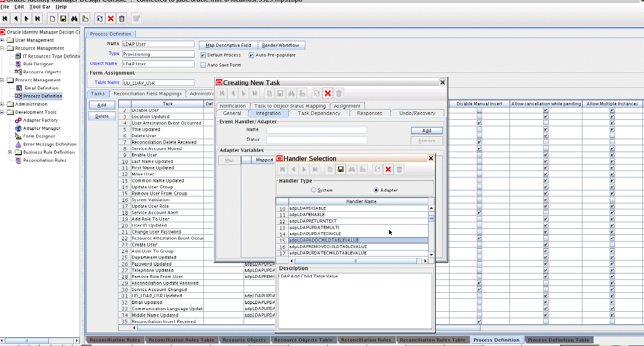Open Tool Bar menu
Screen dimensions: 644x346
[x=40, y=7]
